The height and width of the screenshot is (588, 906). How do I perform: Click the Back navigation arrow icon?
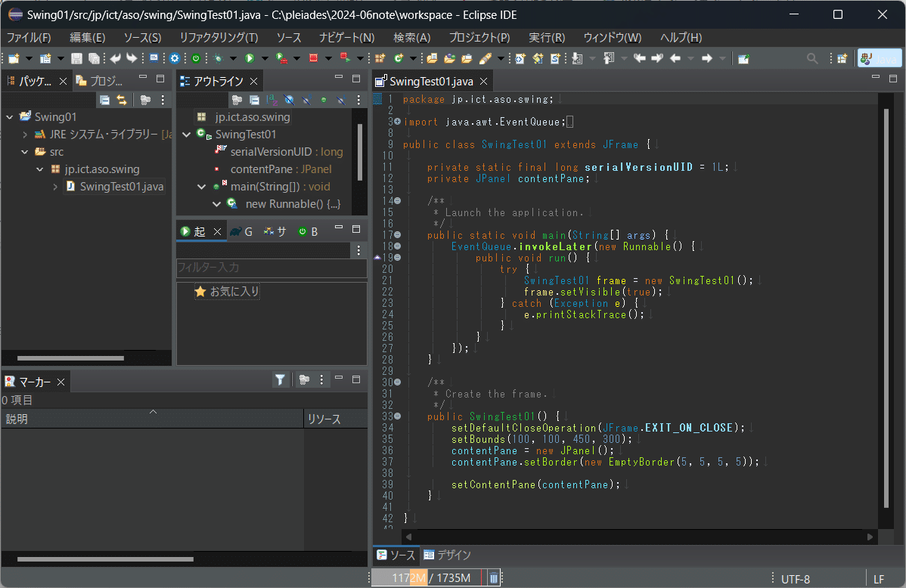[675, 58]
